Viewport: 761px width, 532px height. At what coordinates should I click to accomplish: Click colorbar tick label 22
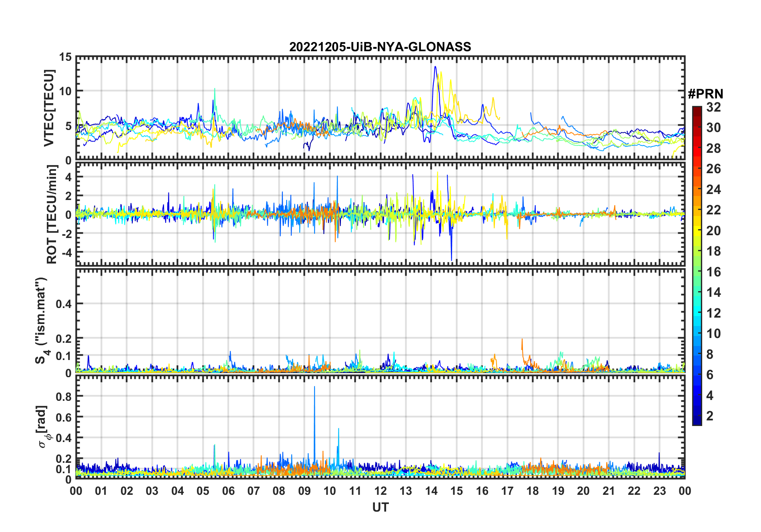pyautogui.click(x=713, y=210)
